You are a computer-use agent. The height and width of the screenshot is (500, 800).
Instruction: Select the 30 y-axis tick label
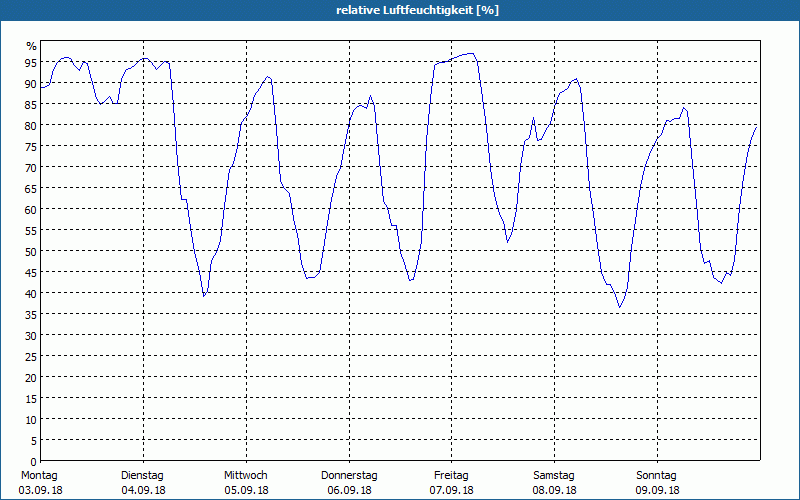click(31, 335)
